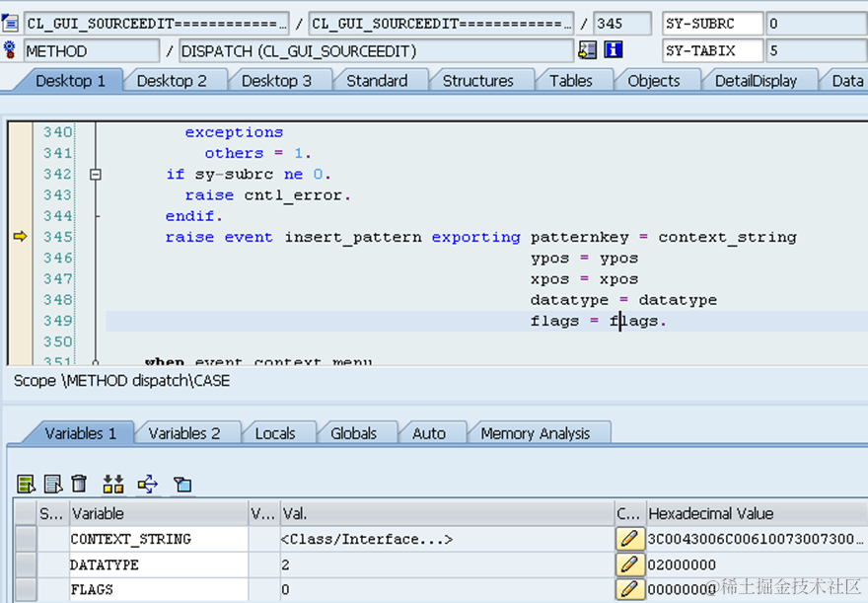The image size is (868, 603).
Task: Click the Val. column header
Action: (x=447, y=513)
